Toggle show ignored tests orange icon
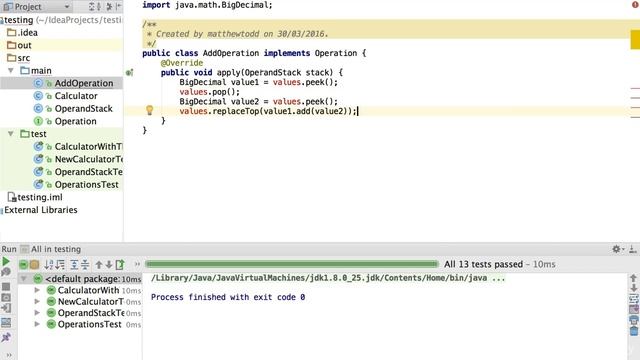The width and height of the screenshot is (640, 360). click(x=34, y=264)
